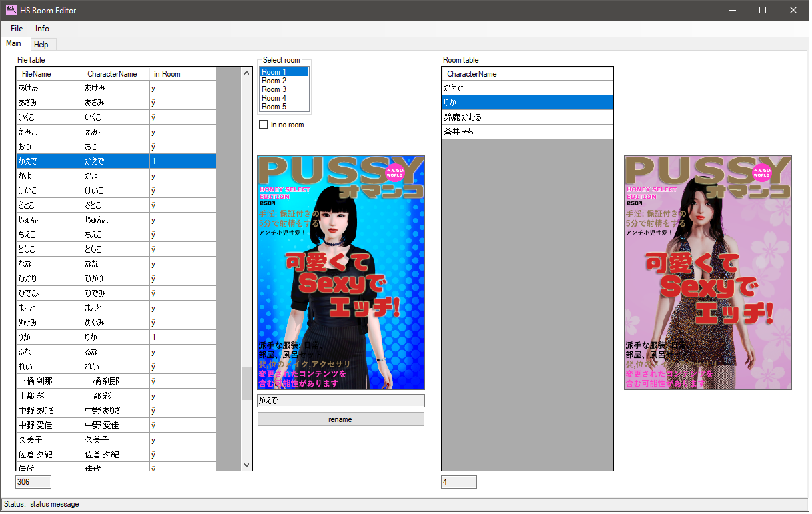Screen dimensions: 812x514
Task: Click 中野 ありさ in the File table CharacterName column
Action: 117,411
